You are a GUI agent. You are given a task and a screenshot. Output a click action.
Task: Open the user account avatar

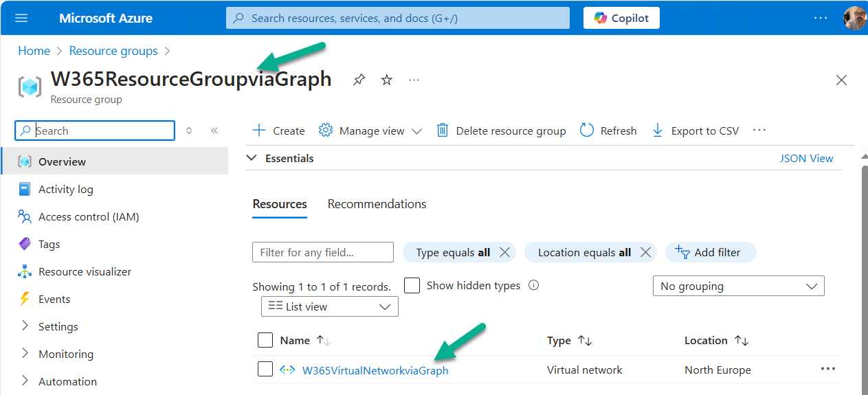855,18
